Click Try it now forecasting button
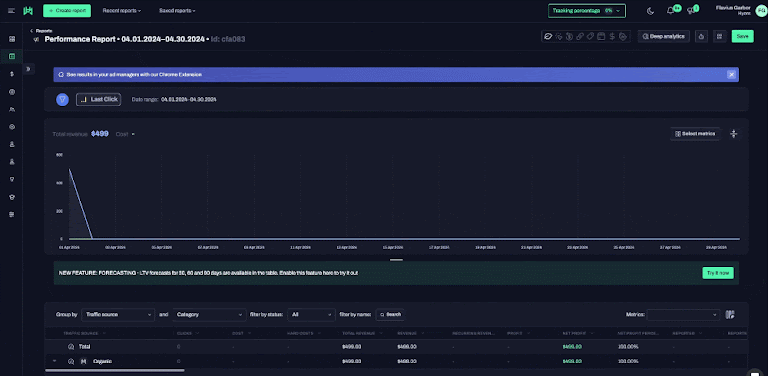 [x=718, y=273]
